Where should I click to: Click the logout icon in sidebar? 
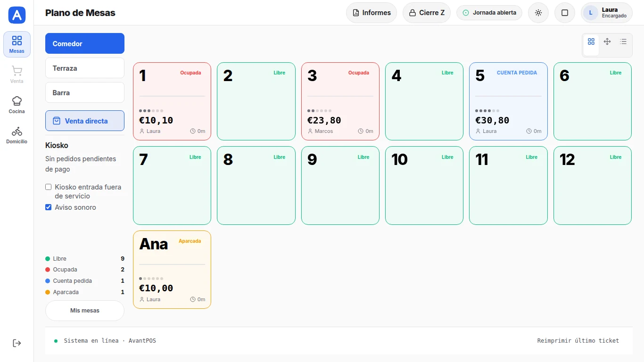[17, 343]
